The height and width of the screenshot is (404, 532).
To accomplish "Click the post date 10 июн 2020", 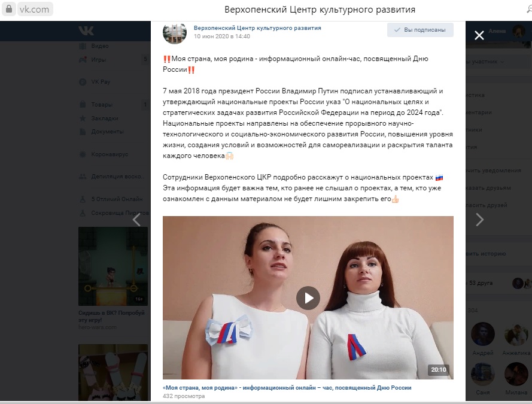I will pos(222,37).
